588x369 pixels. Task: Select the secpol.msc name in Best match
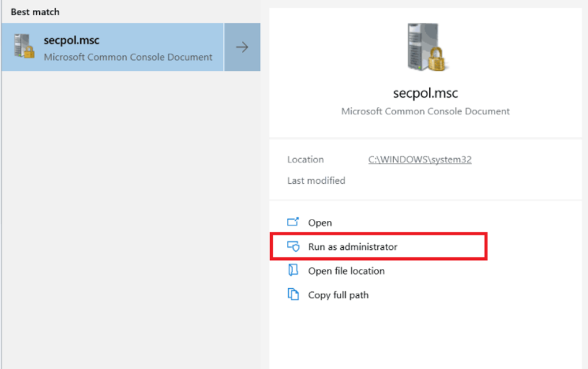[71, 40]
